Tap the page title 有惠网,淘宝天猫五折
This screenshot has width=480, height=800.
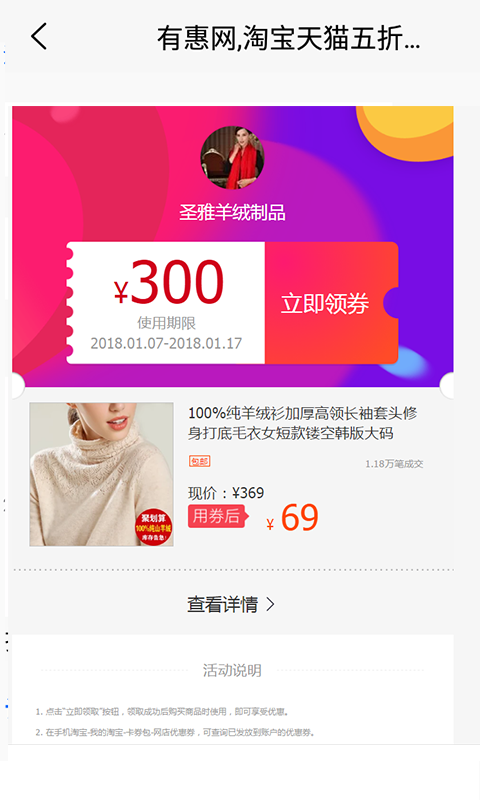pos(289,38)
